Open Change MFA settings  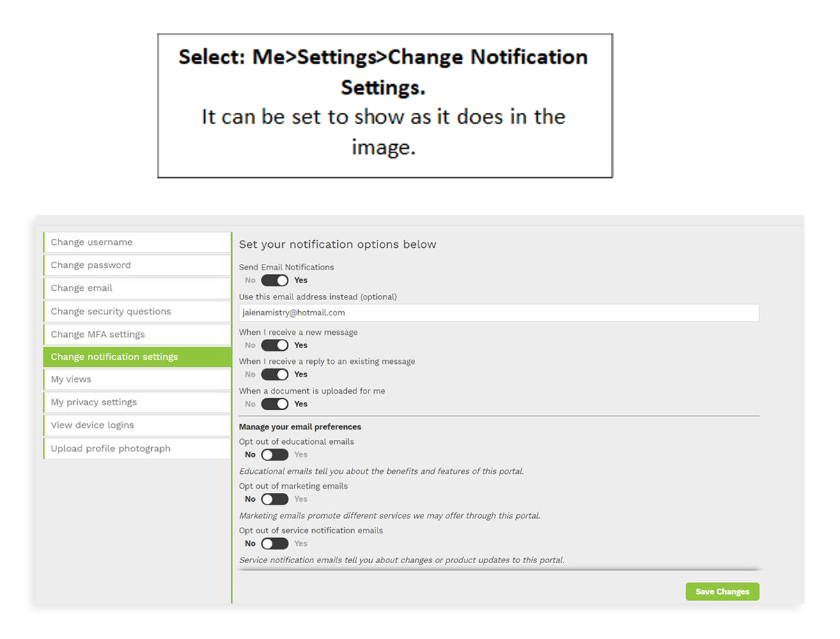click(137, 334)
